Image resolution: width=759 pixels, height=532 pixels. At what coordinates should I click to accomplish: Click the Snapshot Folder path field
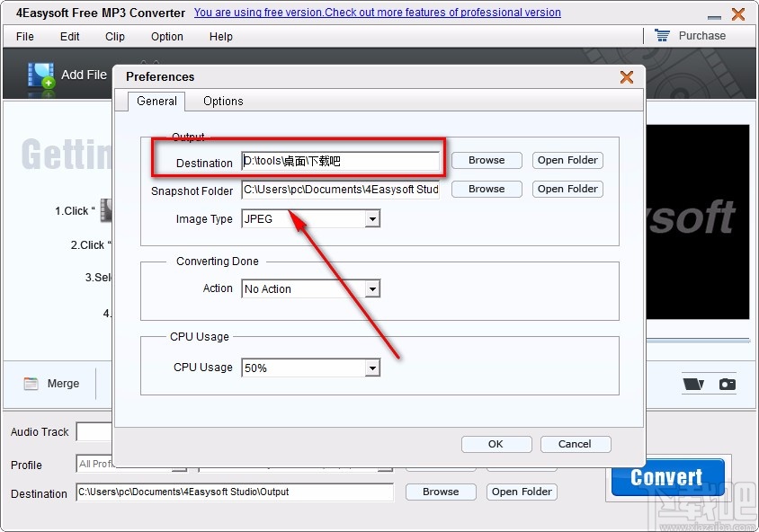[x=340, y=190]
